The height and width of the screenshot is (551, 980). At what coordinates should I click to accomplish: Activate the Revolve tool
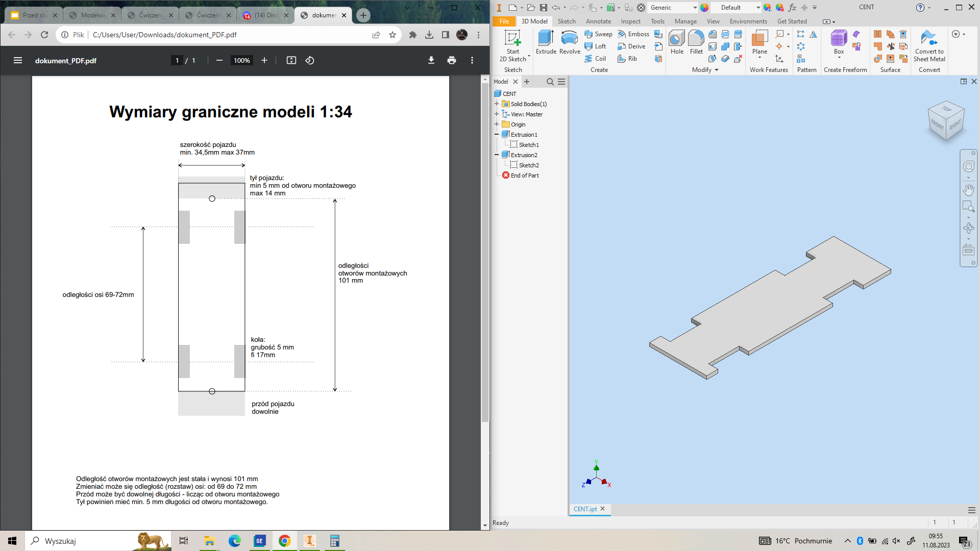click(570, 42)
